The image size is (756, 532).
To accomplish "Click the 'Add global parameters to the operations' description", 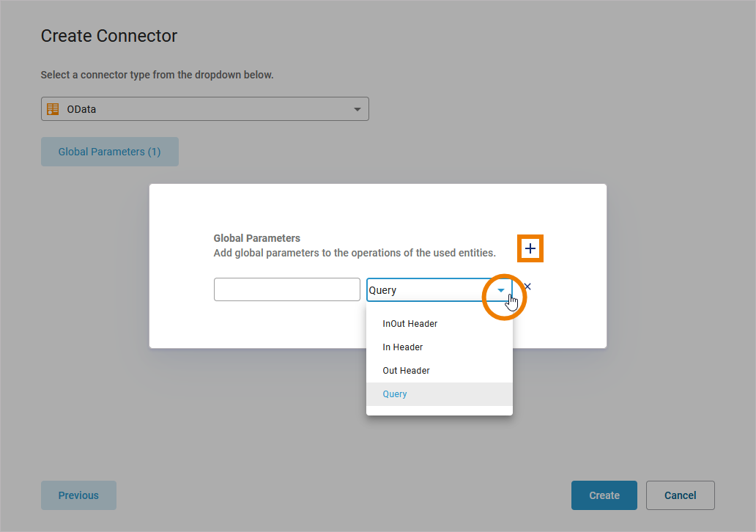I will coord(355,253).
